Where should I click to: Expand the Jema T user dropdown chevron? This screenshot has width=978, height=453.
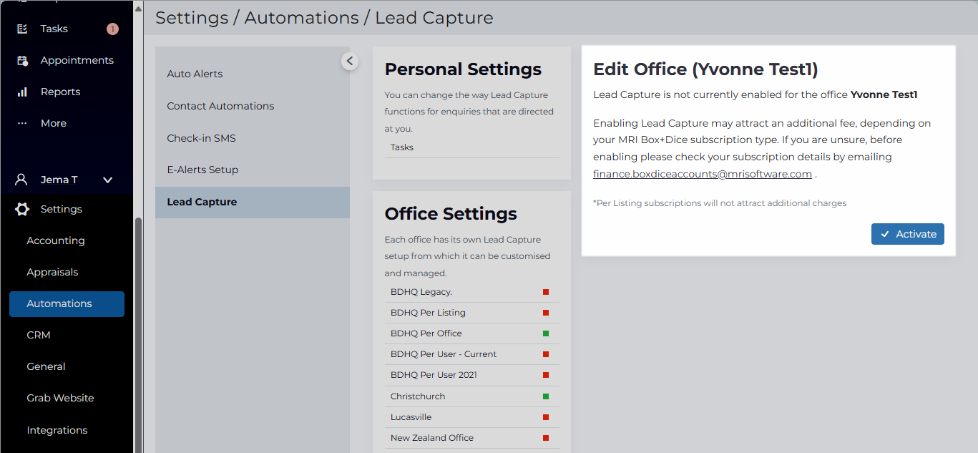tap(107, 180)
